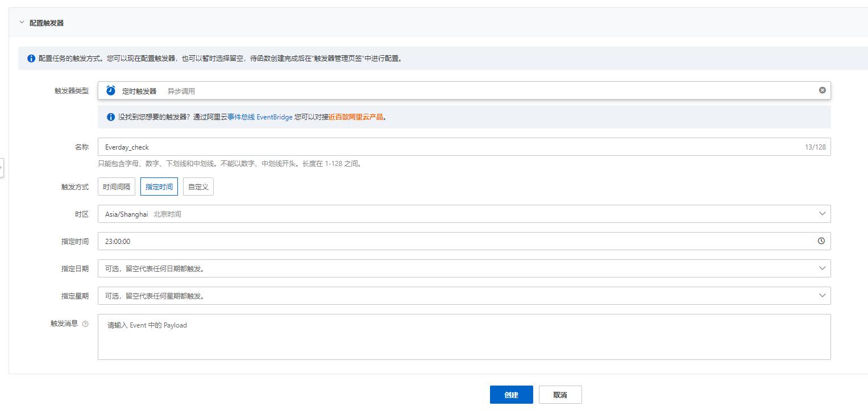Image resolution: width=868 pixels, height=410 pixels.
Task: Collapse the 配置触发器 section header
Action: click(x=20, y=23)
